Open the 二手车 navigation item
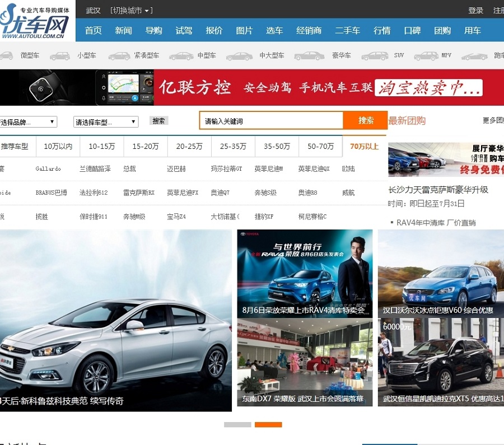 pos(347,31)
